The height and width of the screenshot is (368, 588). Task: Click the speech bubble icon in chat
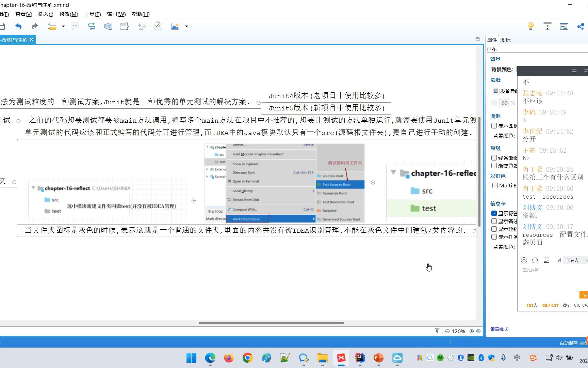pos(535,260)
